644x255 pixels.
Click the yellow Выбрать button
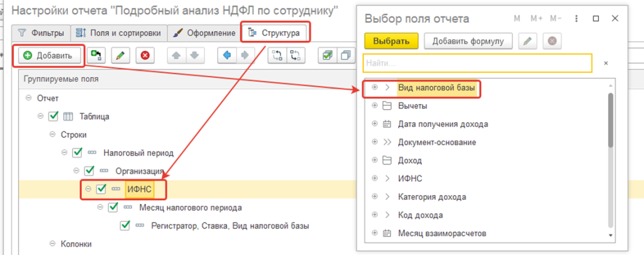[x=391, y=41]
